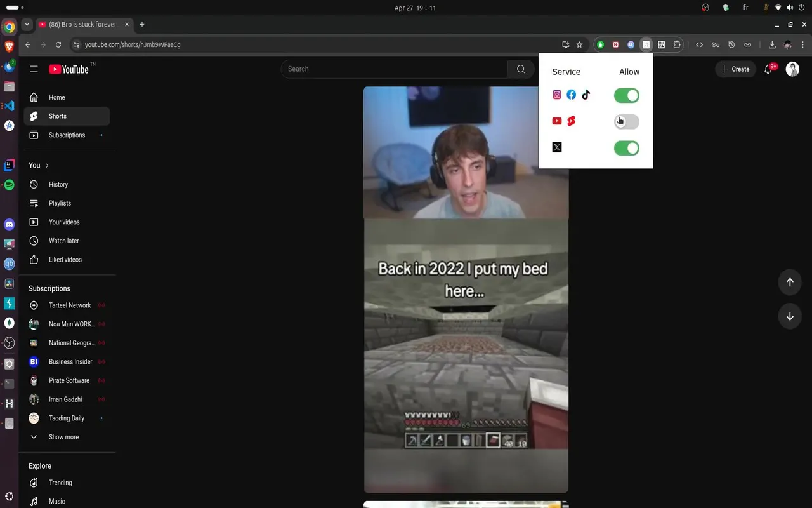The width and height of the screenshot is (812, 508).
Task: Select Shorts in the sidebar
Action: pos(67,116)
